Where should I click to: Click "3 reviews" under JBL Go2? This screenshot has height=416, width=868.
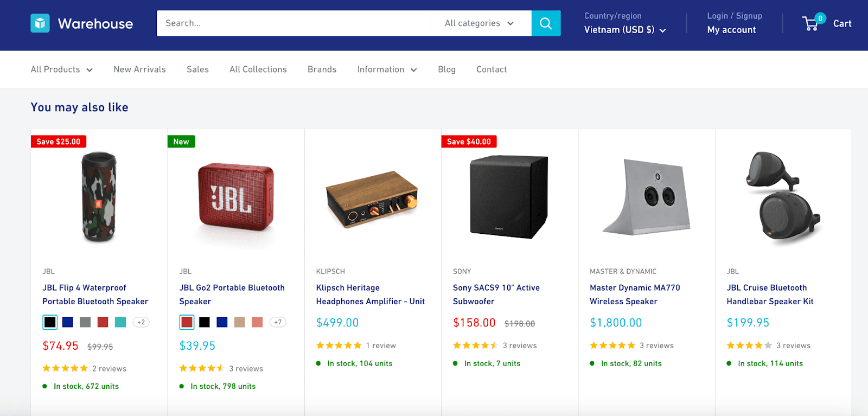[x=246, y=369]
